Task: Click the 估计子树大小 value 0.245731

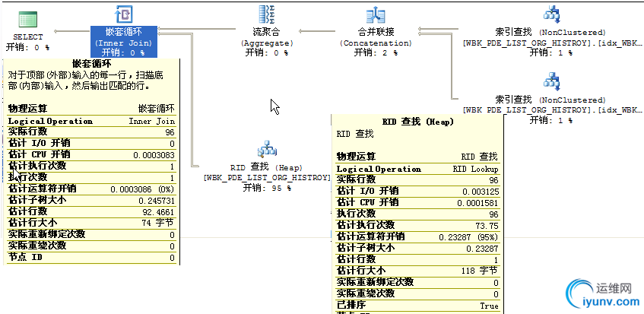Action: (x=157, y=201)
